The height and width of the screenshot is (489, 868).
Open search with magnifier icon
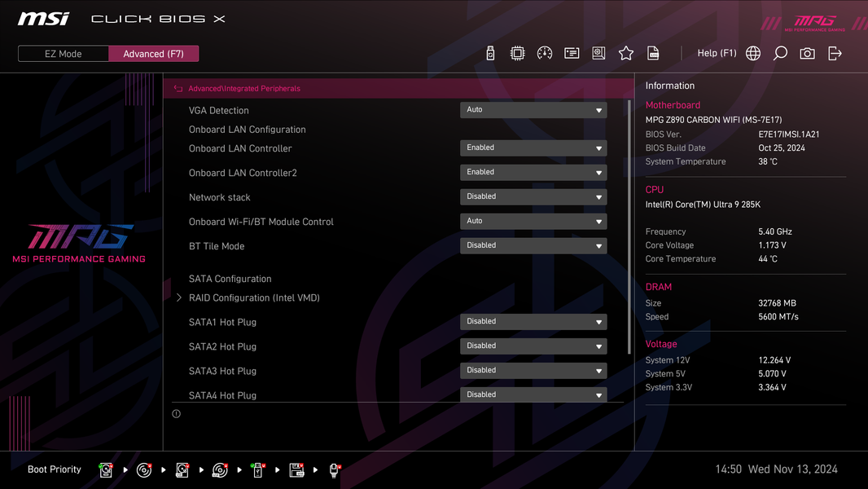tap(780, 53)
